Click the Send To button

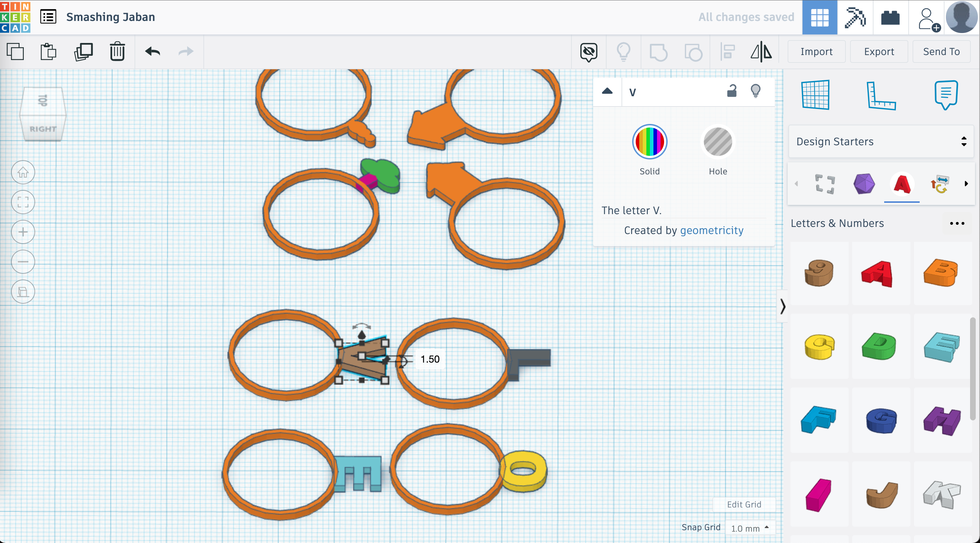941,52
